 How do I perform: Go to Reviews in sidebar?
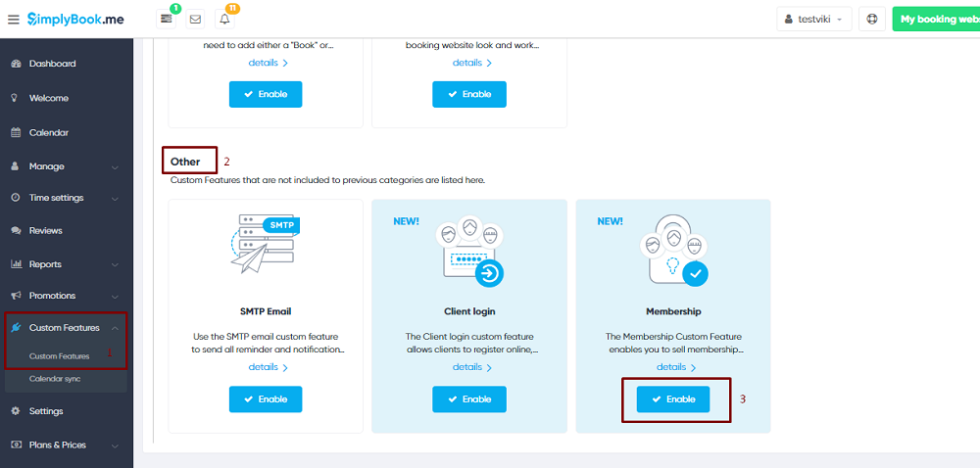tap(45, 231)
